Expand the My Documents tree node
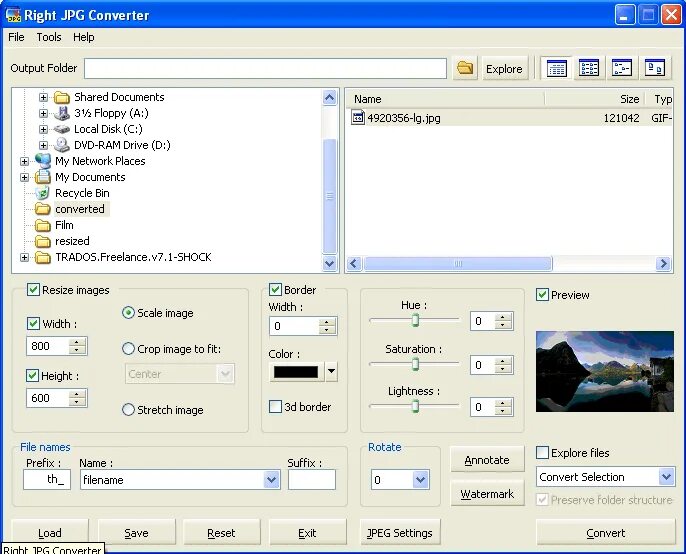The width and height of the screenshot is (686, 554). pyautogui.click(x=24, y=177)
